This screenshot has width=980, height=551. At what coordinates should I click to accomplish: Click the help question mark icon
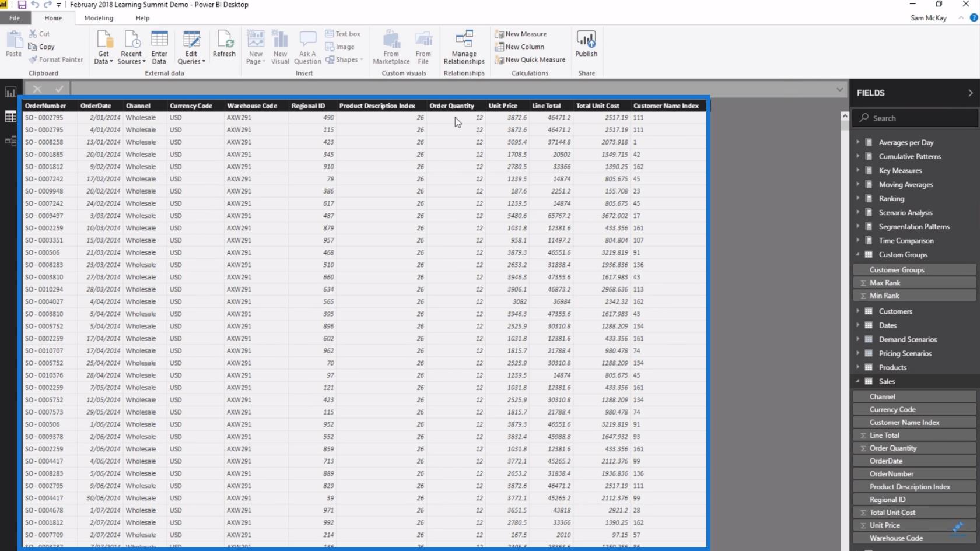pos(974,18)
